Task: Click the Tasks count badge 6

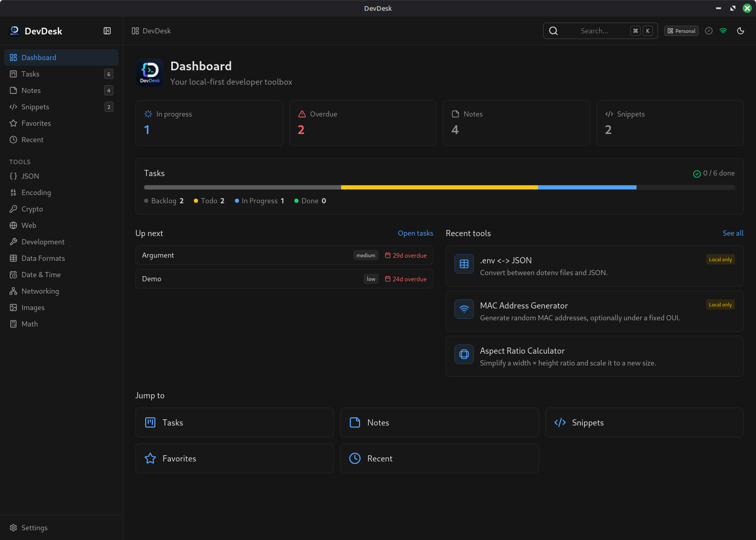Action: point(109,74)
